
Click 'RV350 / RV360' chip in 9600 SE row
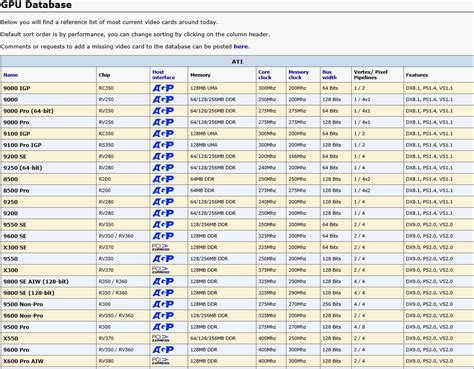[x=116, y=236]
